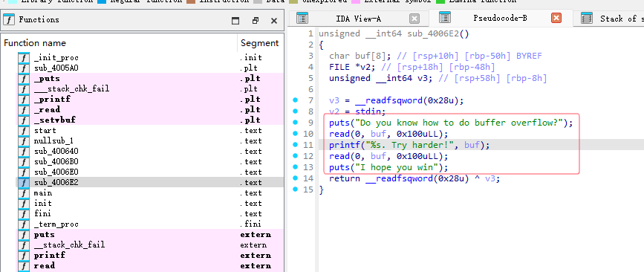Image resolution: width=644 pixels, height=272 pixels.
Task: Close the Pseudocode-B tab
Action: tap(556, 18)
